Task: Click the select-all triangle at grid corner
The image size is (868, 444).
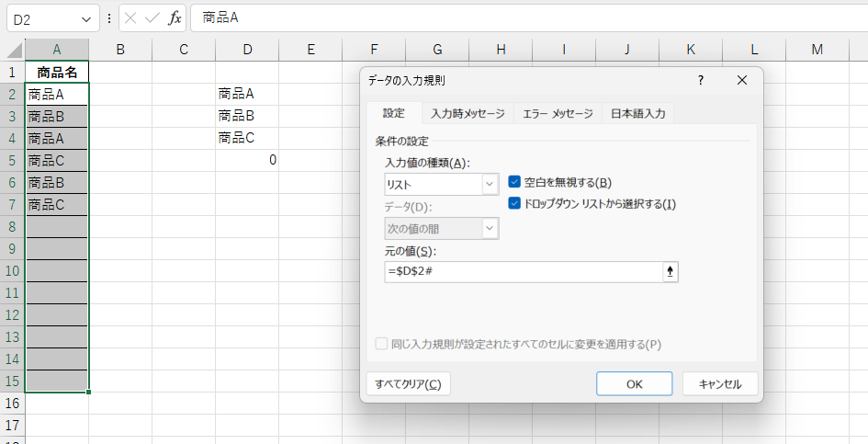Action: (13, 49)
